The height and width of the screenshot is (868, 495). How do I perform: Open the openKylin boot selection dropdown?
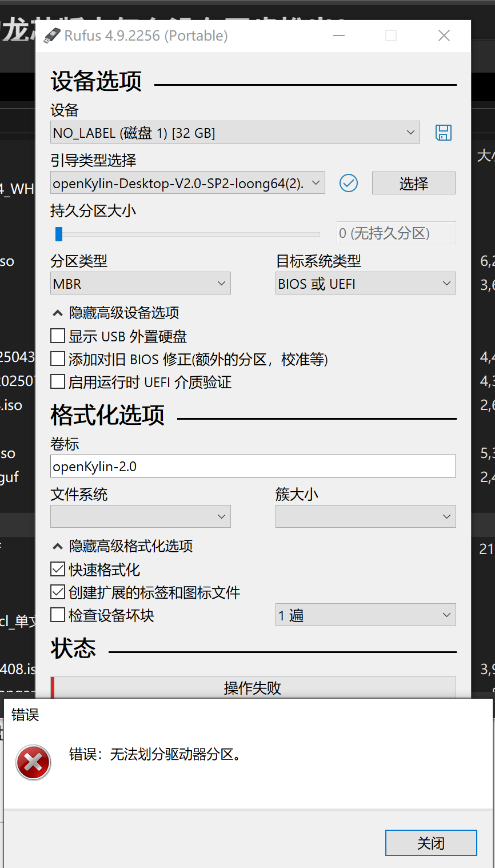(x=187, y=183)
